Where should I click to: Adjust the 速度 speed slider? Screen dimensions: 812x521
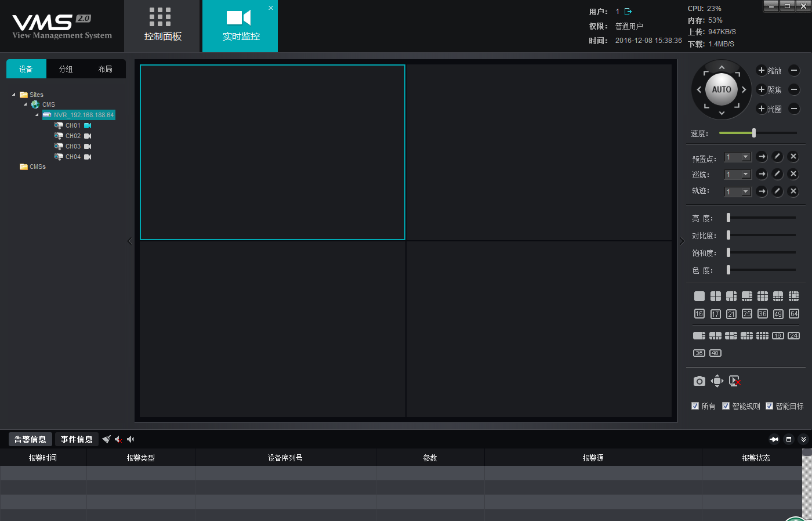754,133
